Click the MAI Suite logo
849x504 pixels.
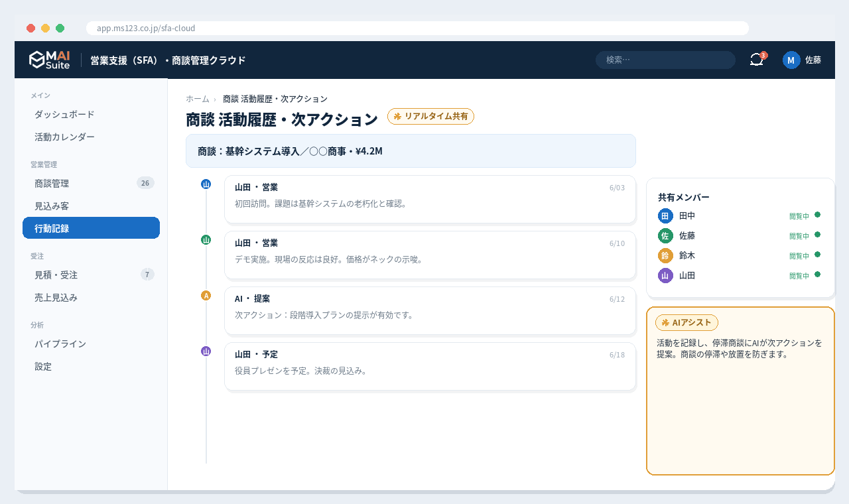click(49, 60)
